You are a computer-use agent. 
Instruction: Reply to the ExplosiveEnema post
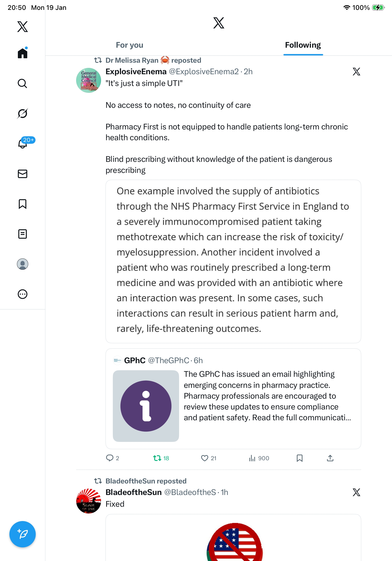tap(110, 458)
